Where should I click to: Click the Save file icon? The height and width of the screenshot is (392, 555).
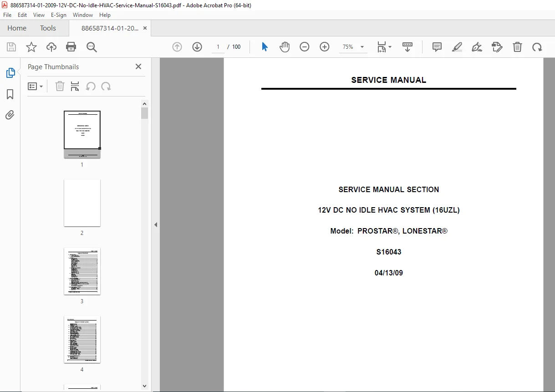point(11,47)
